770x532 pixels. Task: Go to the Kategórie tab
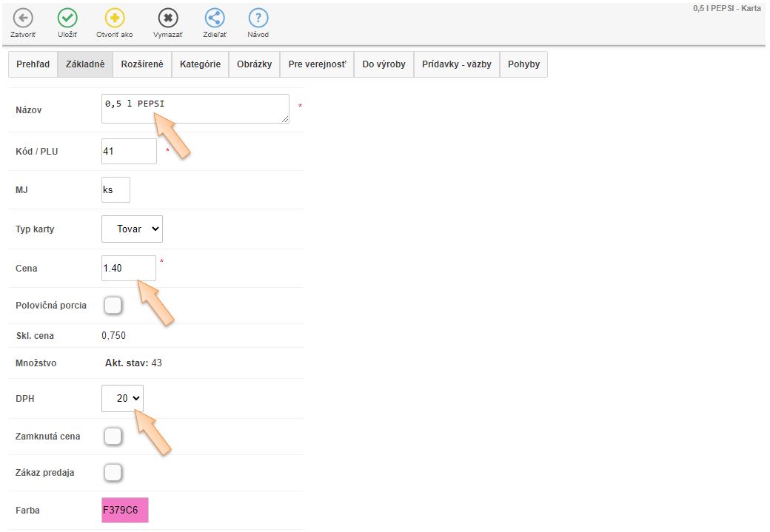pyautogui.click(x=200, y=64)
